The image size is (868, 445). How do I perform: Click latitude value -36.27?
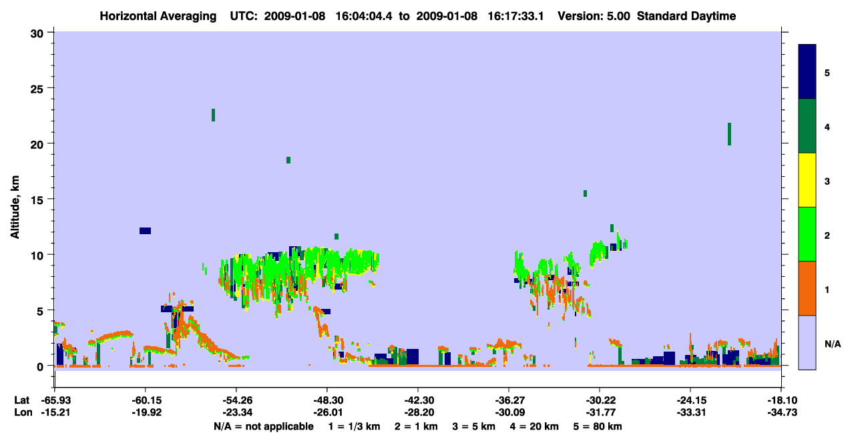[508, 400]
